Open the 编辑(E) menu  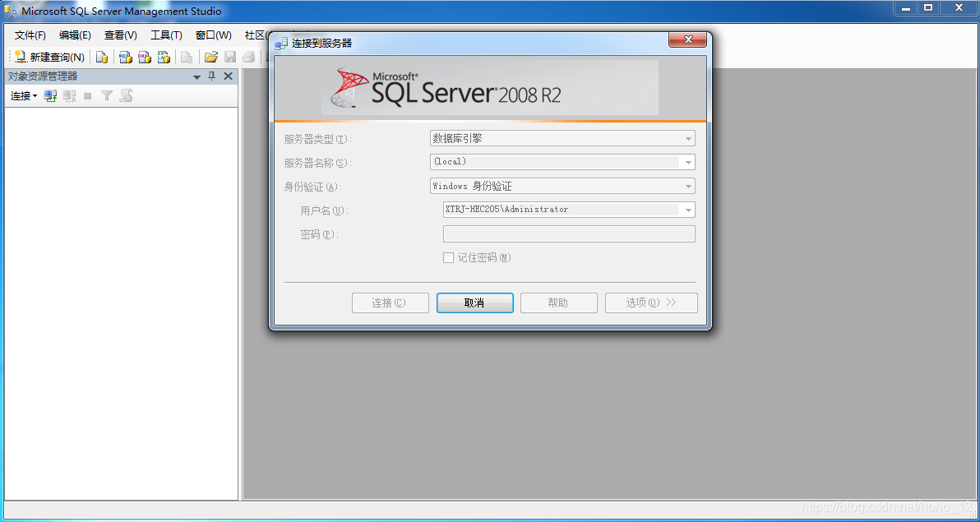[x=75, y=35]
